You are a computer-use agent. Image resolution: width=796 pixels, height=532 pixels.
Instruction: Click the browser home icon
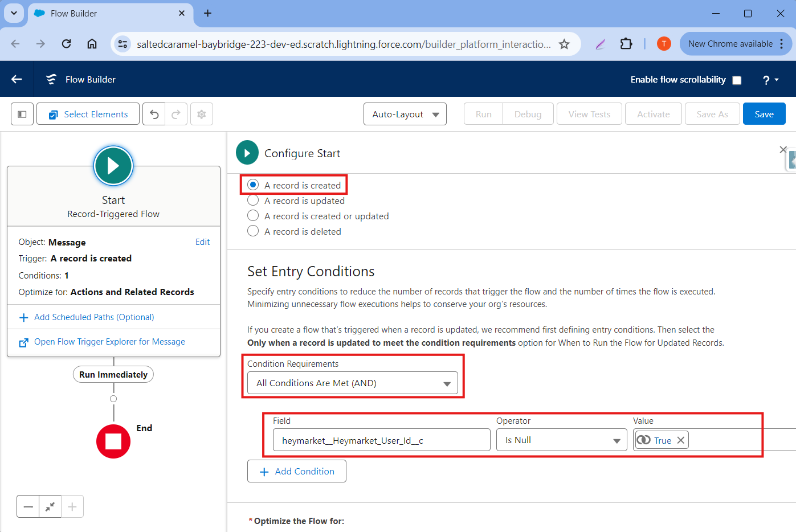(x=92, y=44)
